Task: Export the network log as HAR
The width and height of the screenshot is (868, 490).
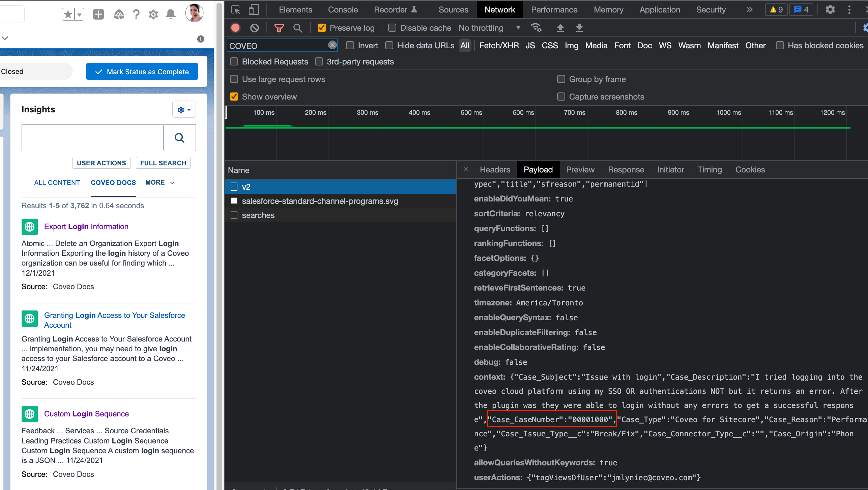Action: (x=579, y=28)
